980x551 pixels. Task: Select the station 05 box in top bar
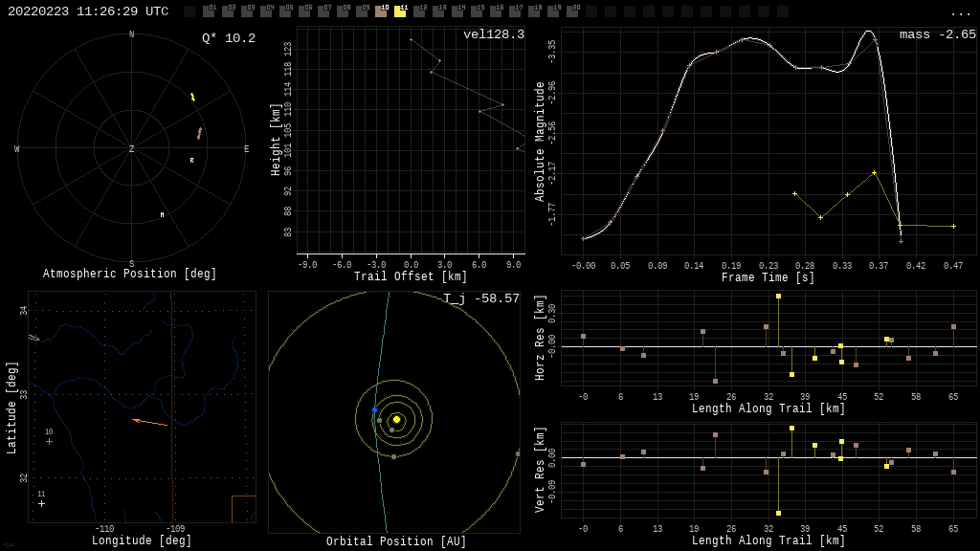coord(285,11)
